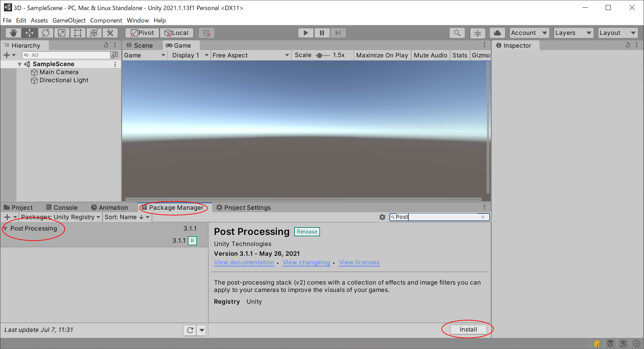Viewport: 644px width, 349px height.
Task: Open the global search icon
Action: [457, 33]
